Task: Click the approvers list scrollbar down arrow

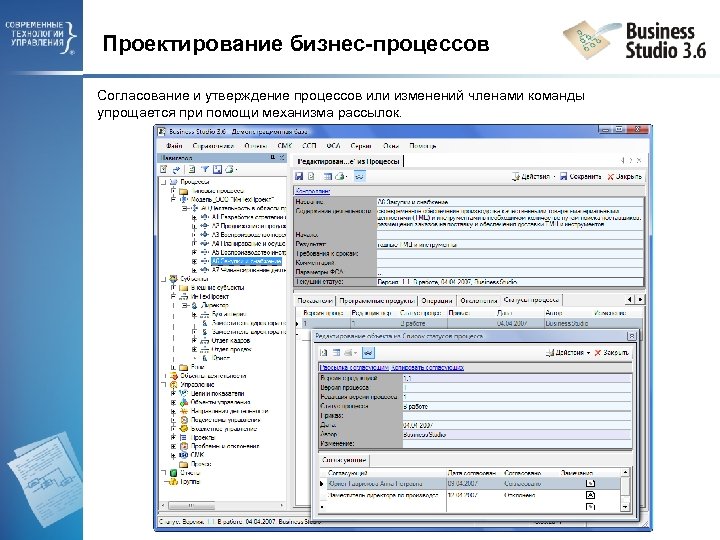Action: point(624,507)
